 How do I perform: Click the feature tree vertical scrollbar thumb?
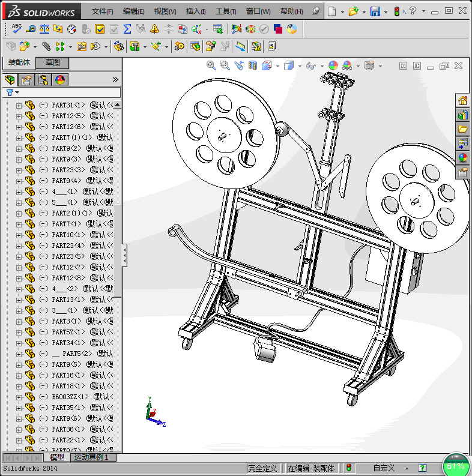117,251
